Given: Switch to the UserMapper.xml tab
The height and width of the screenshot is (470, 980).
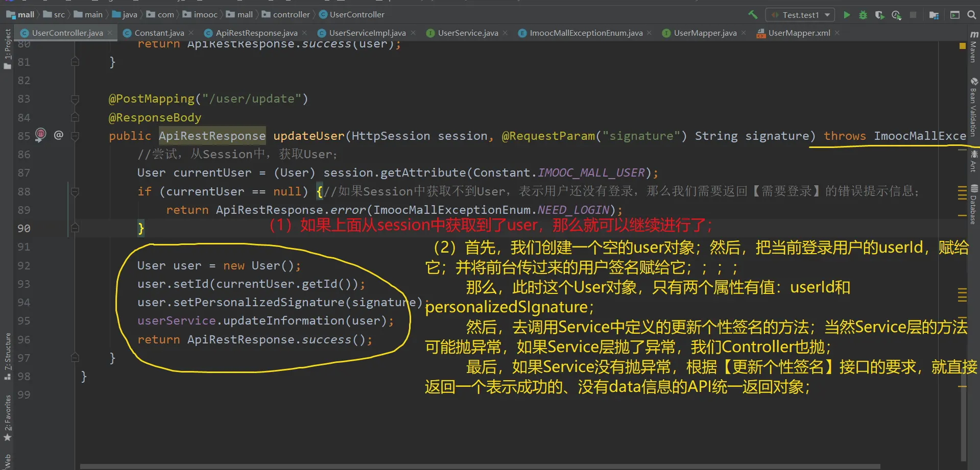Looking at the screenshot, I should pos(799,33).
